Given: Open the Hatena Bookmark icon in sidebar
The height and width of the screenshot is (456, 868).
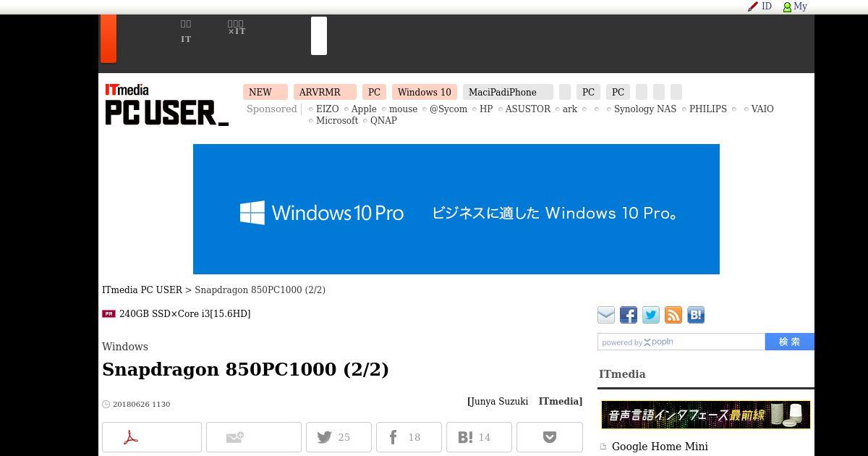Looking at the screenshot, I should [696, 315].
